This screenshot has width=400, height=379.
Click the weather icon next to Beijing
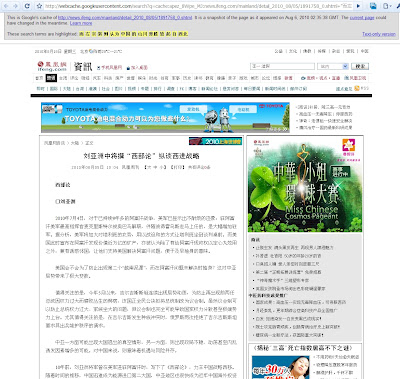(91, 51)
